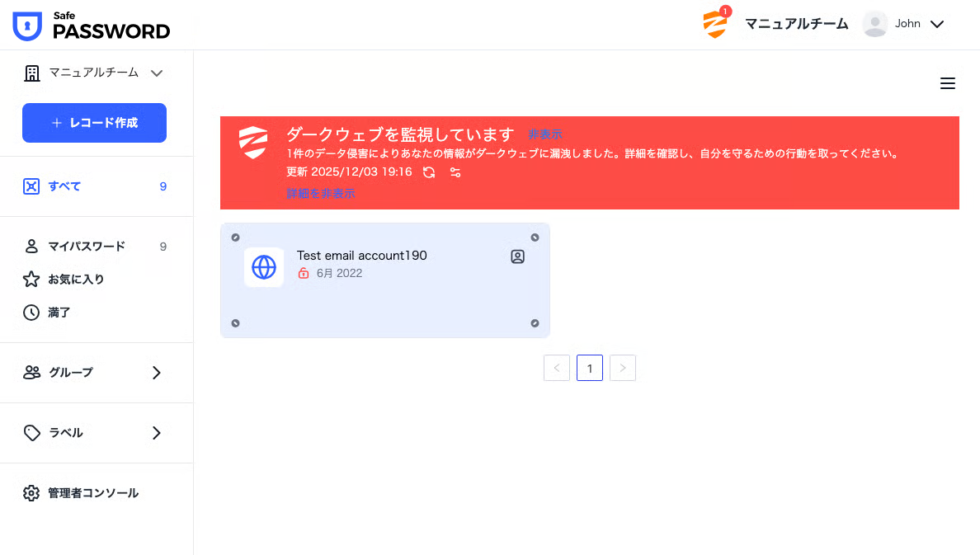Click the dark web monitoring shield icon in header
This screenshot has width=980, height=555.
pos(716,24)
